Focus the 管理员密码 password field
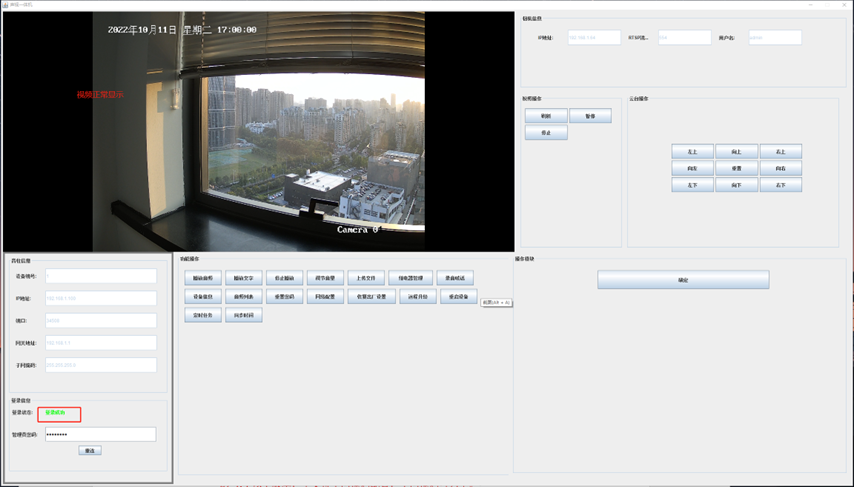Screen dimensions: 854x487 point(100,434)
